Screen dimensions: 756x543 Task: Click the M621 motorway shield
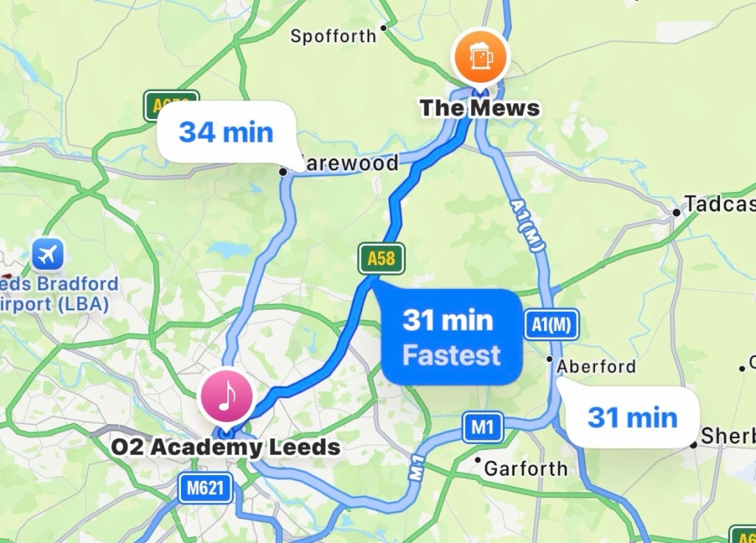(205, 488)
